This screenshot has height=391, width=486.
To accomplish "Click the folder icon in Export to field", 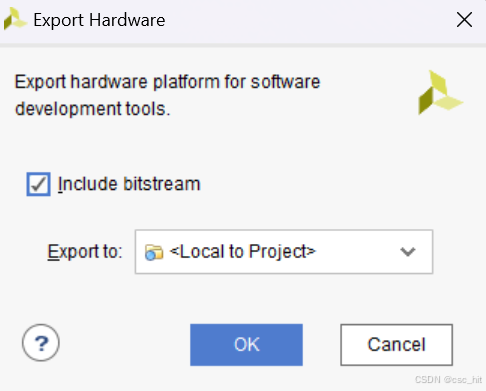I will (154, 252).
